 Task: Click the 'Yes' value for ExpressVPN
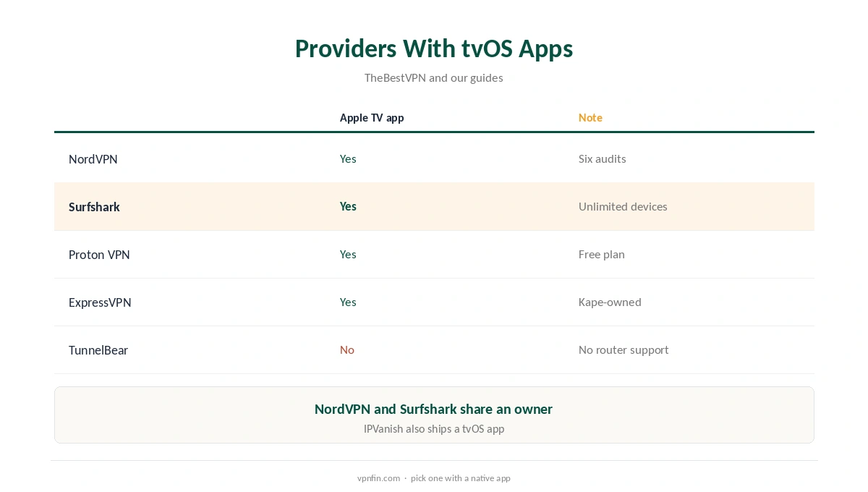[348, 302]
